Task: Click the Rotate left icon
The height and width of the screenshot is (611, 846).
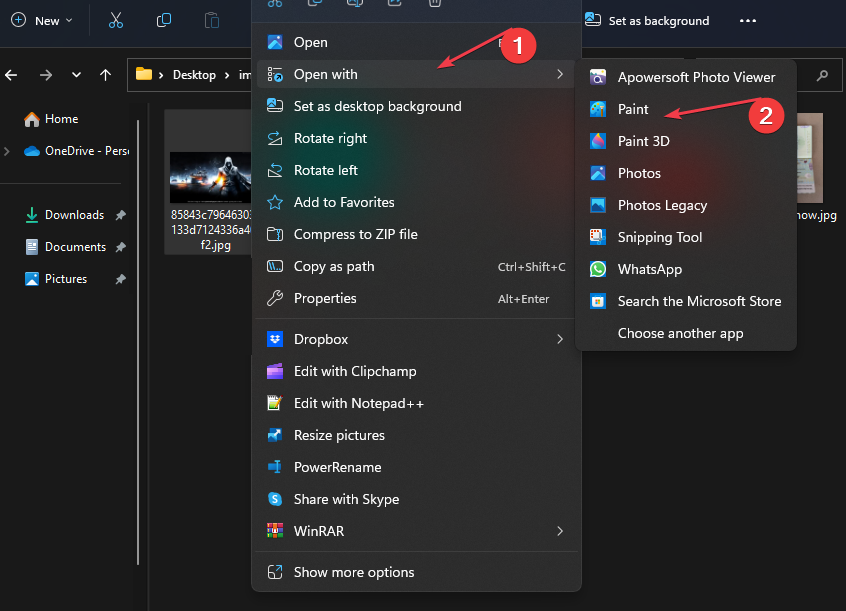Action: [275, 170]
